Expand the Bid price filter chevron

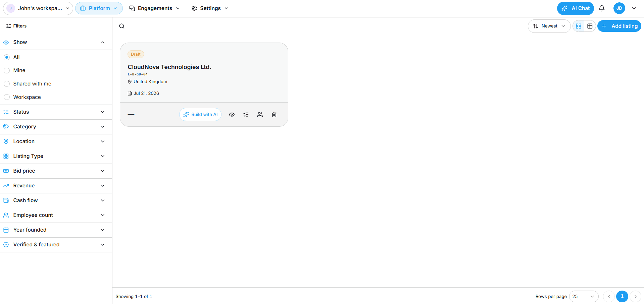[103, 171]
